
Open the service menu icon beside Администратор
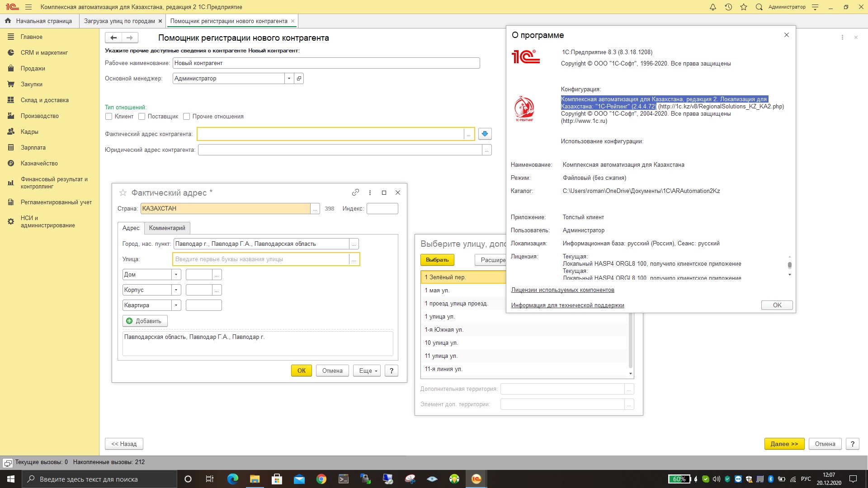[x=815, y=7]
